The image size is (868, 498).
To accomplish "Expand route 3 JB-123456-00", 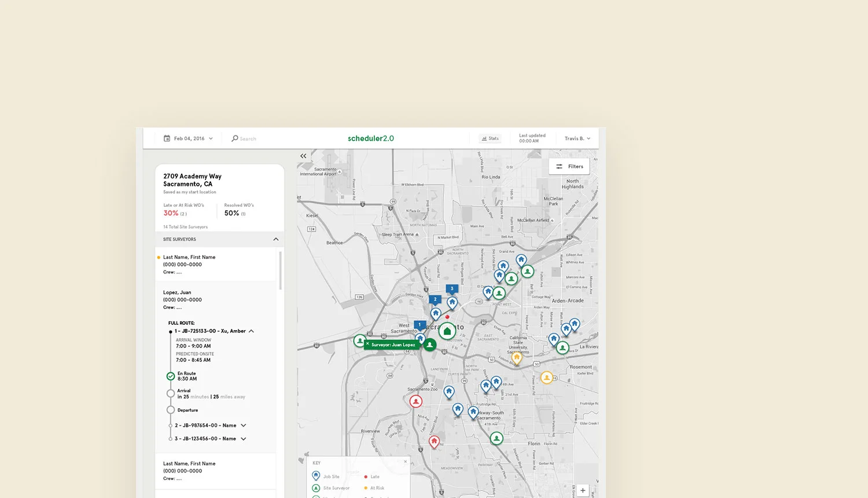I will tap(244, 439).
